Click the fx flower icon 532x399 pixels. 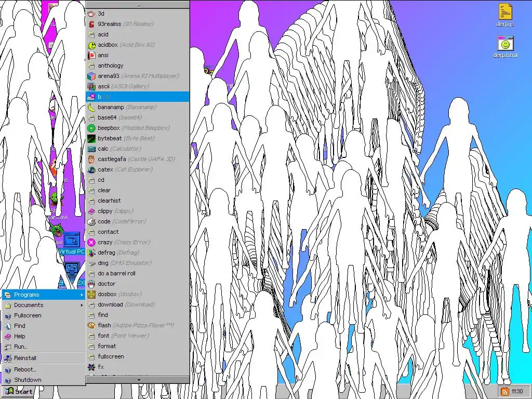pyautogui.click(x=91, y=367)
